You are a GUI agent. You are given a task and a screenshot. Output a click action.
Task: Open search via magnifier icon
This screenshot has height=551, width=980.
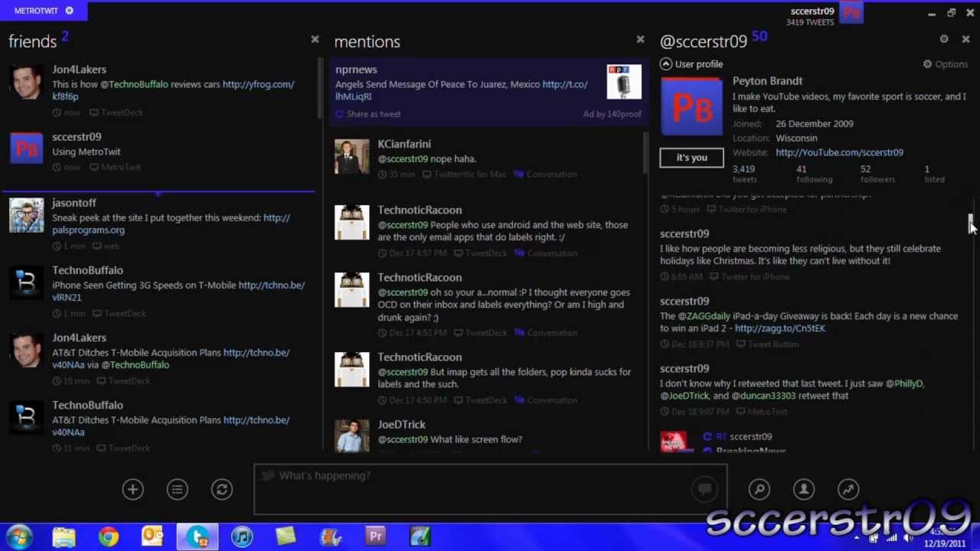759,489
